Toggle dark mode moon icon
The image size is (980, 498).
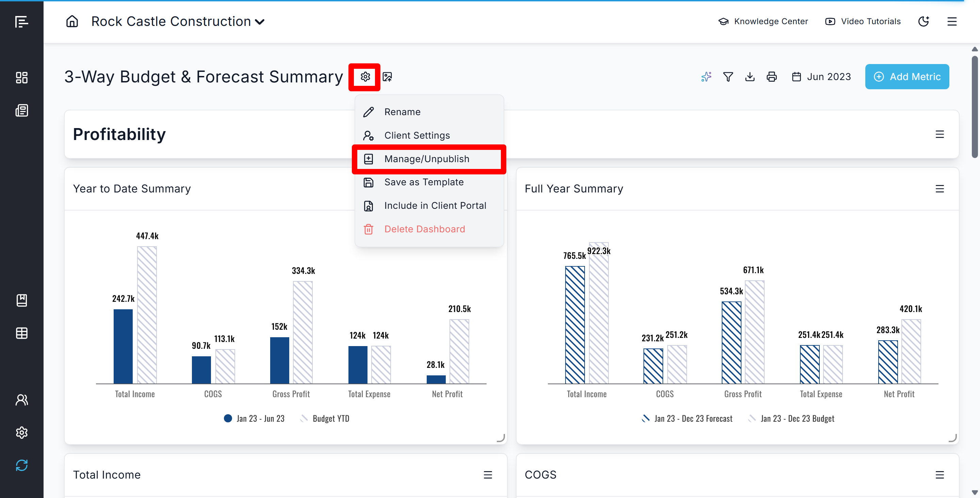923,21
